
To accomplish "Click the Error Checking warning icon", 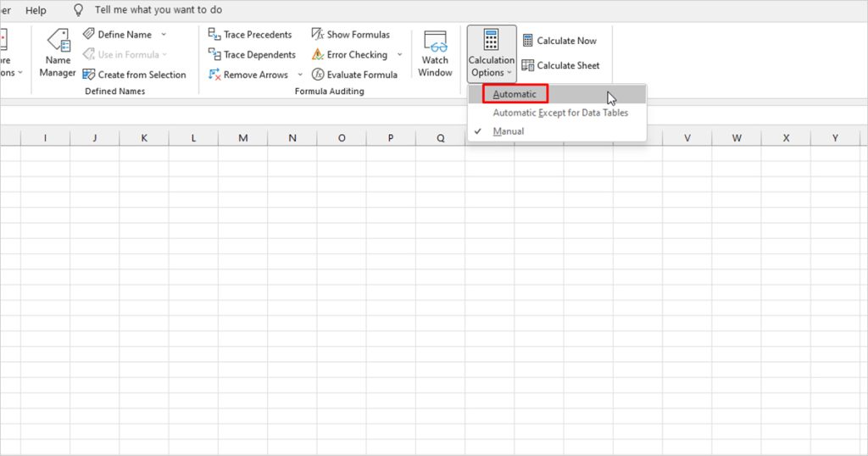I will (x=317, y=54).
